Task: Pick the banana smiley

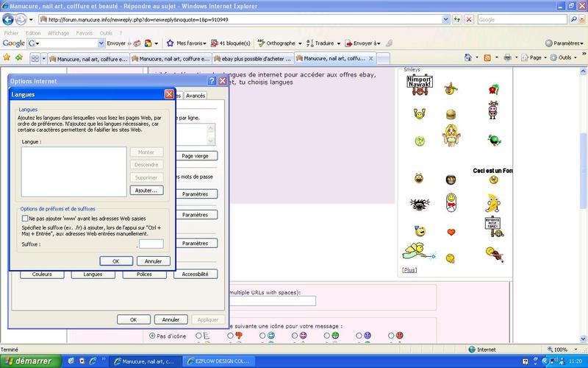Action: (x=492, y=202)
